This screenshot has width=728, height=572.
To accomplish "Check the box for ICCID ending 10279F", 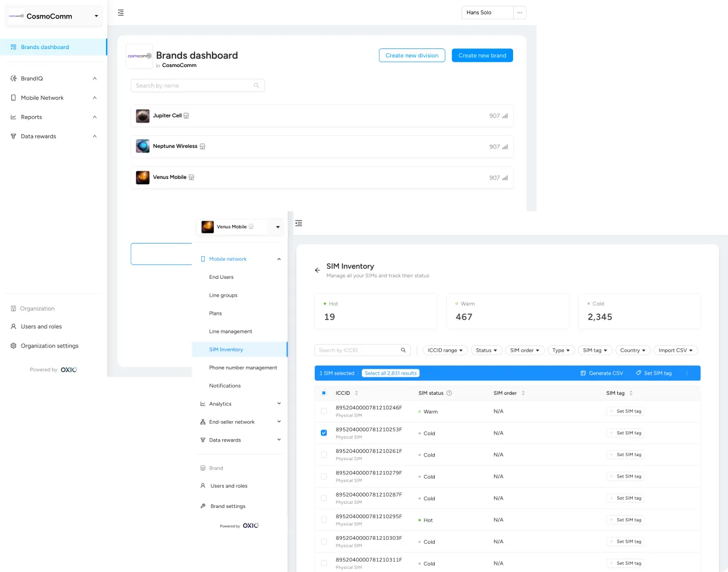I will pos(324,476).
